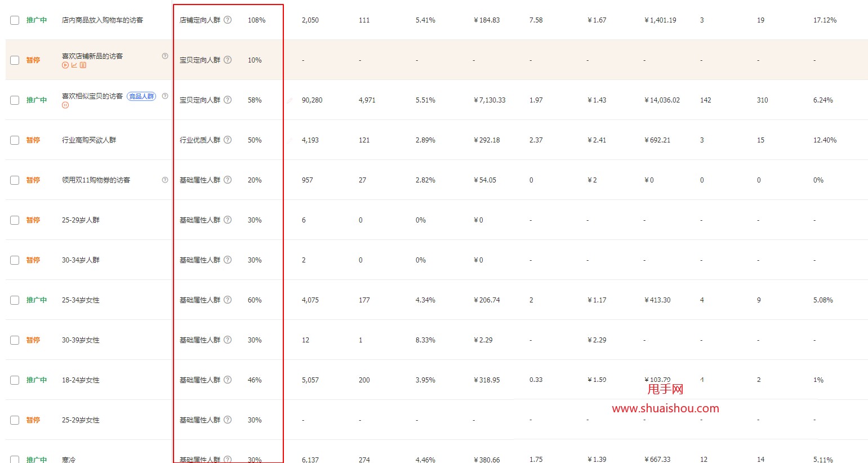Tick the 25-29岁女性 row checkbox
Image resolution: width=868 pixels, height=463 pixels.
(x=15, y=420)
